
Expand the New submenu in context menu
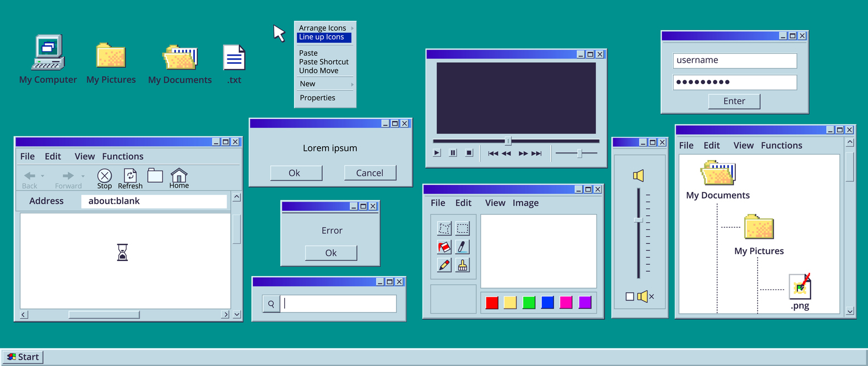coord(325,84)
